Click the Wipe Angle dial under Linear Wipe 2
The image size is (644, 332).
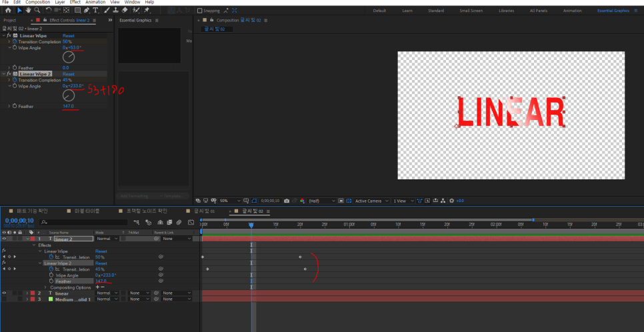click(x=69, y=96)
